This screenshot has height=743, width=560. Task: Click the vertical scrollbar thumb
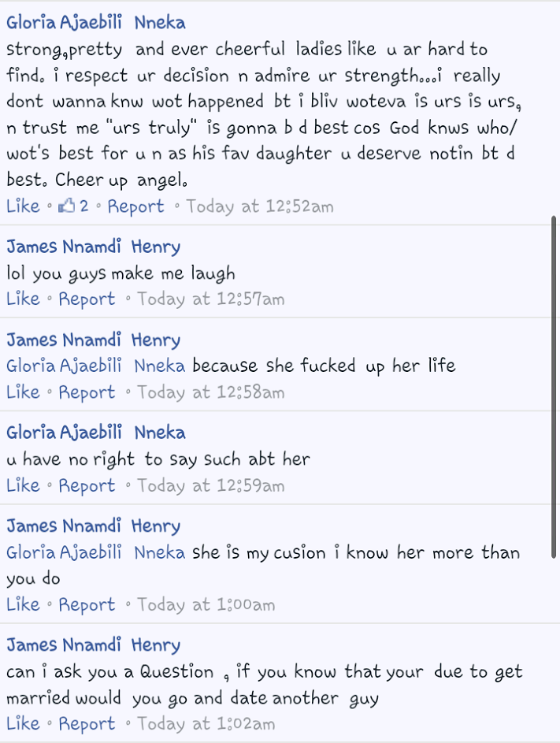(x=554, y=387)
